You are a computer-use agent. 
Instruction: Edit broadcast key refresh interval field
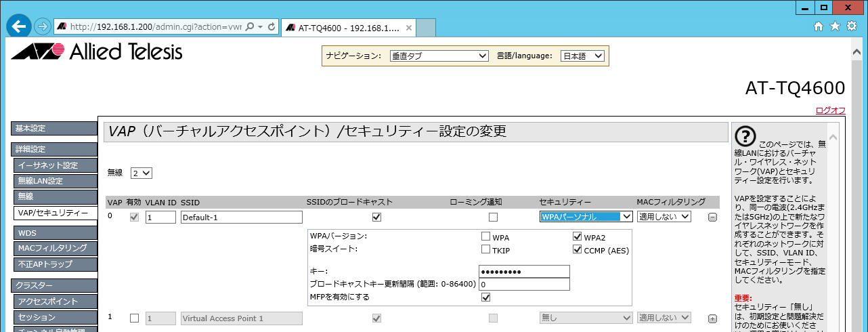(524, 285)
